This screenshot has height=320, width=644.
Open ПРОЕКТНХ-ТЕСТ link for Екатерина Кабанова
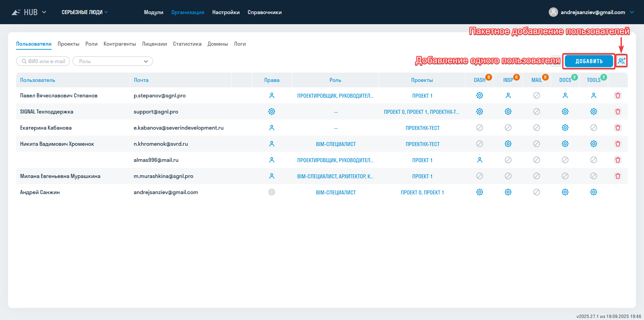pos(422,128)
